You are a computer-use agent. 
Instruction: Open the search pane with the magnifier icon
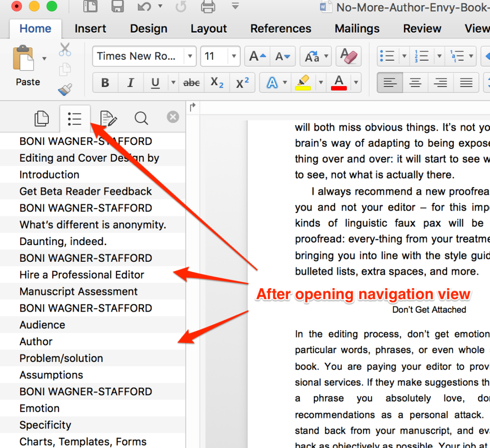pyautogui.click(x=141, y=118)
